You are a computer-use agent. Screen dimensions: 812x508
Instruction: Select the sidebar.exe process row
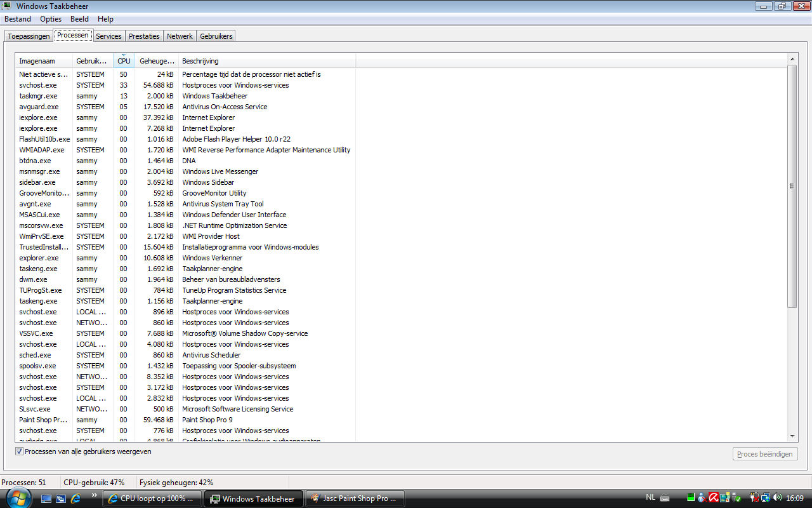(185, 182)
